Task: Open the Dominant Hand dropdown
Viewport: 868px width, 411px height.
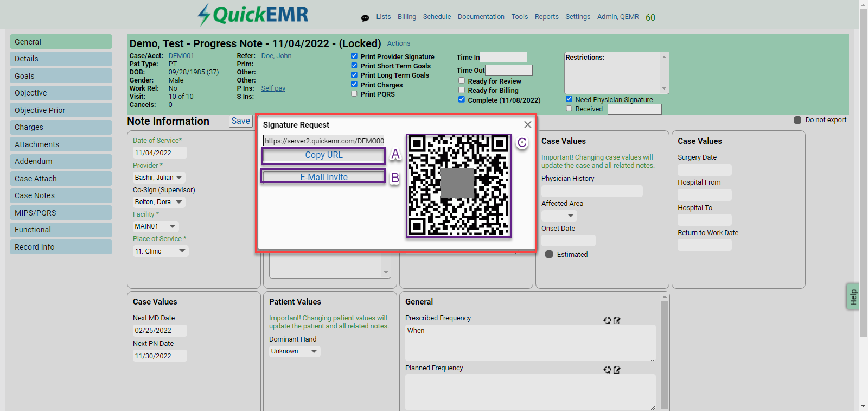Action: coord(295,351)
